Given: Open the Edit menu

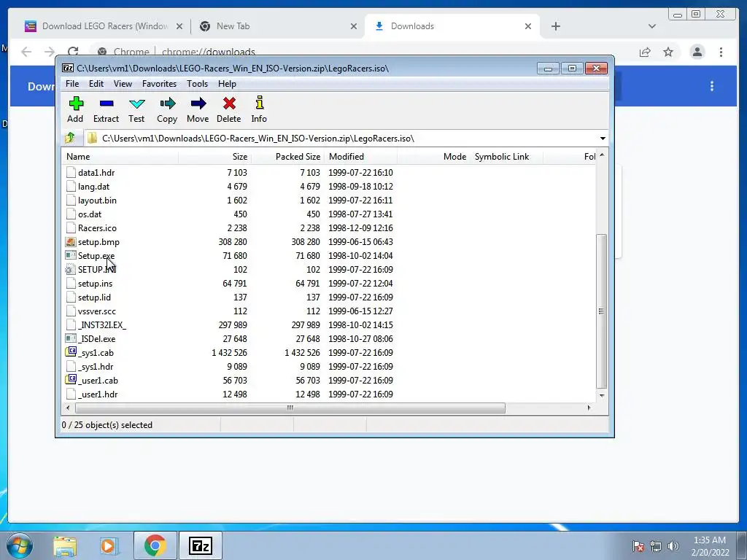Looking at the screenshot, I should point(96,84).
